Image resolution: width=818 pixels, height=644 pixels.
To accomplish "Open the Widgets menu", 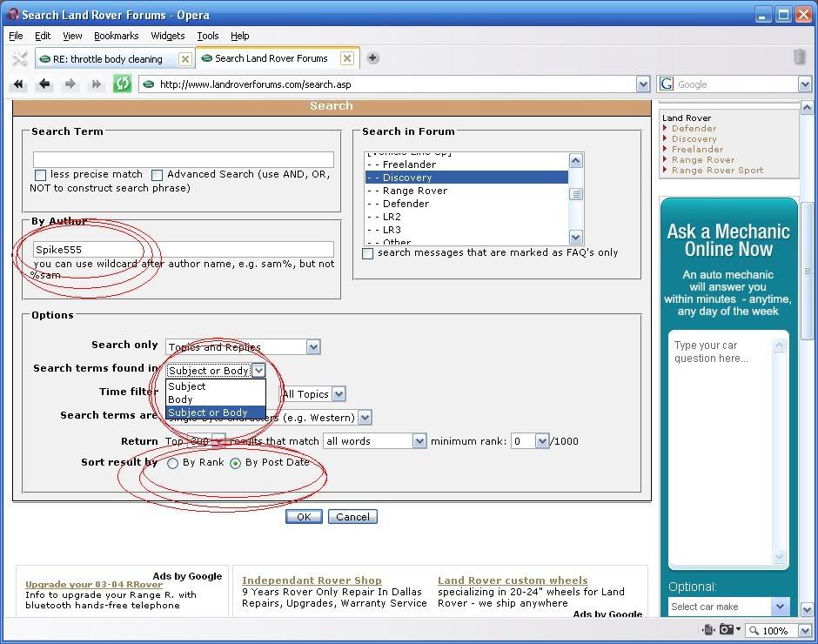I will (167, 36).
